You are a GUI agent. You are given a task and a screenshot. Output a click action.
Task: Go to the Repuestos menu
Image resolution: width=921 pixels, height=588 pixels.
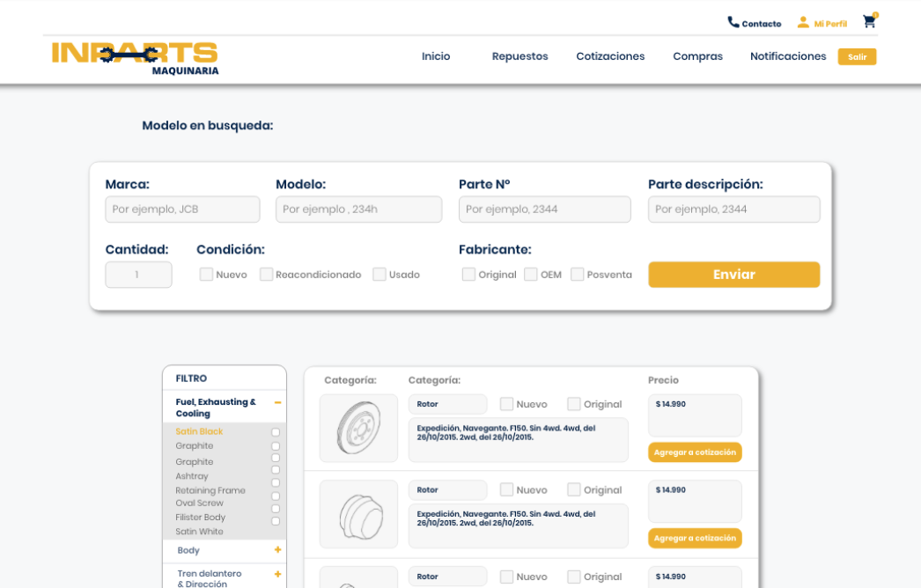pyautogui.click(x=519, y=56)
